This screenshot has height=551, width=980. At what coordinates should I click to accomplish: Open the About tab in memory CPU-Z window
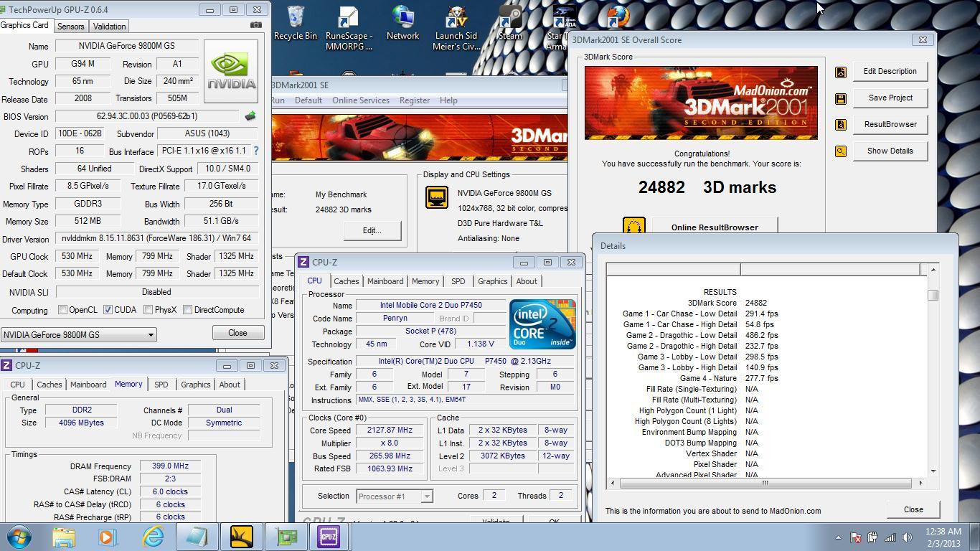[230, 385]
